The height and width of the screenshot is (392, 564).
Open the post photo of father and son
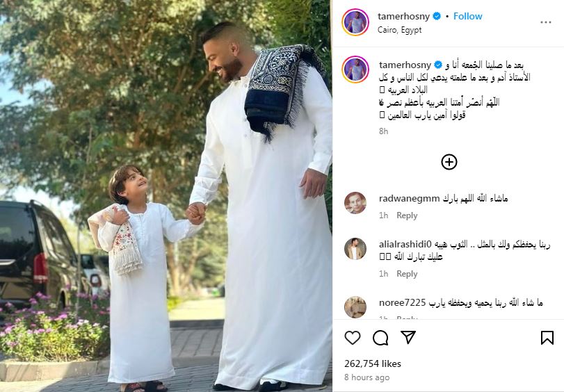166,196
